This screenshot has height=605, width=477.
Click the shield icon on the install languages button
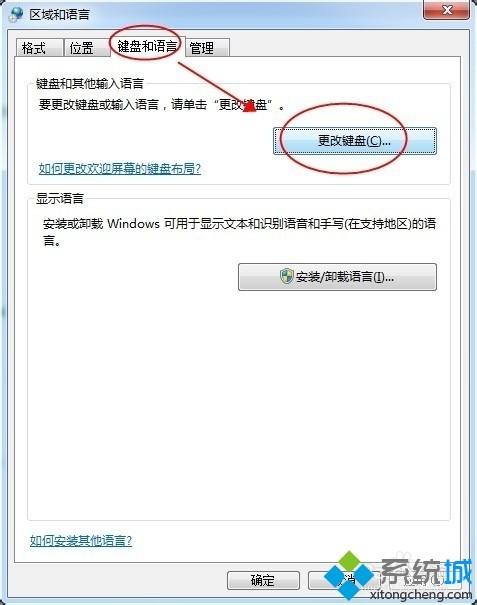click(286, 276)
